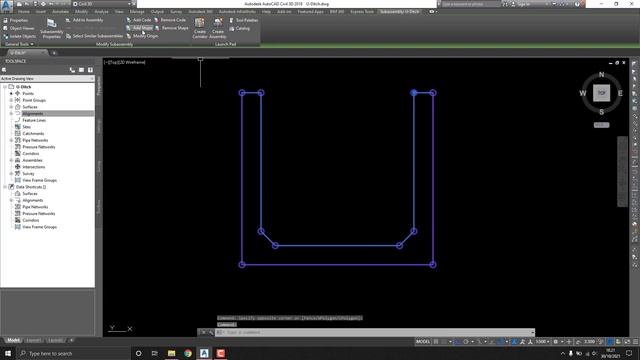Open the Civil 3D workspace dropdown

[102, 4]
